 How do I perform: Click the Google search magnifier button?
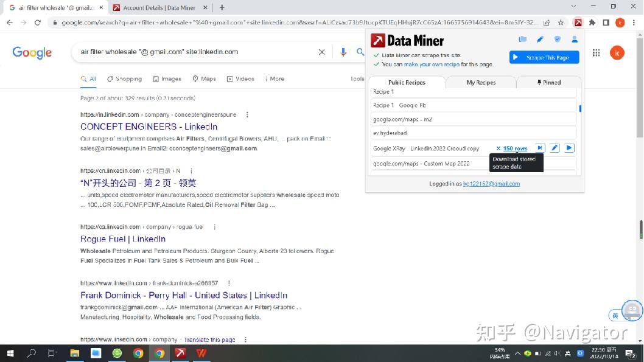(360, 52)
